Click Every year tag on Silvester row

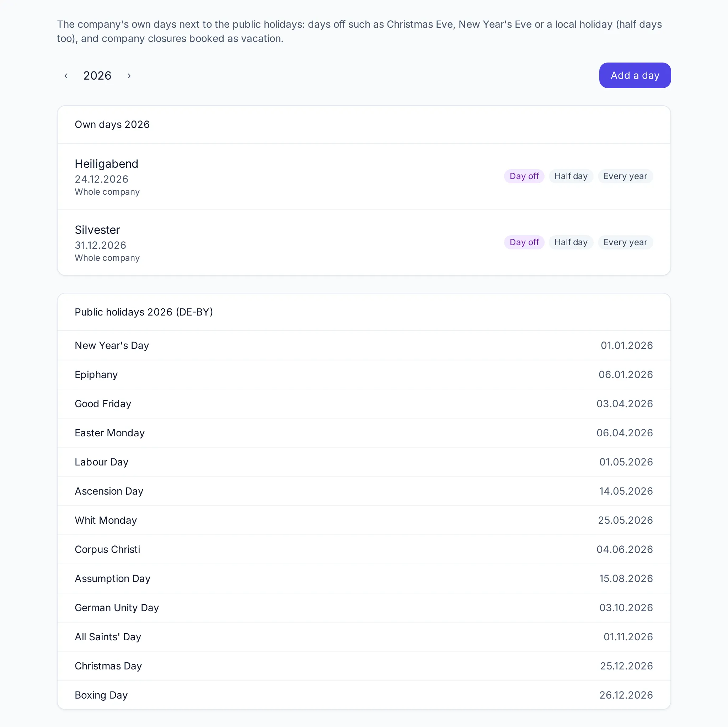625,242
